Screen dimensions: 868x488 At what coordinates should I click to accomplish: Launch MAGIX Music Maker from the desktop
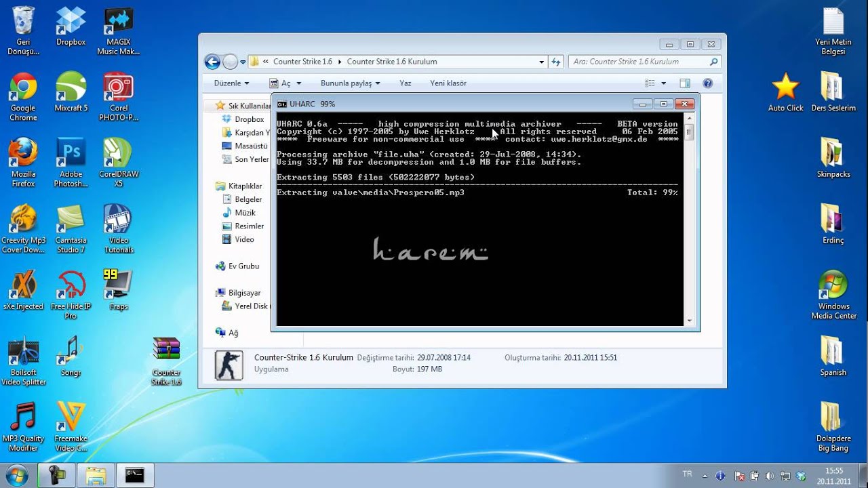tap(118, 31)
